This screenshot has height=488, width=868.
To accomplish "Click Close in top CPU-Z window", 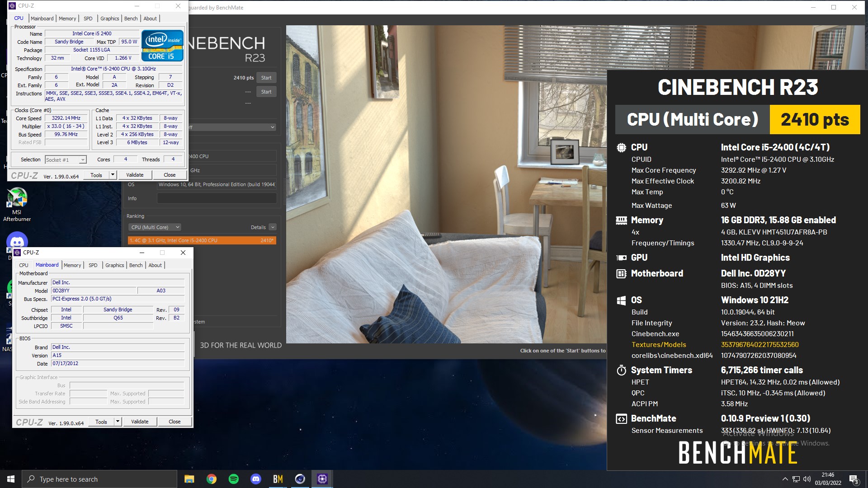I will [170, 175].
